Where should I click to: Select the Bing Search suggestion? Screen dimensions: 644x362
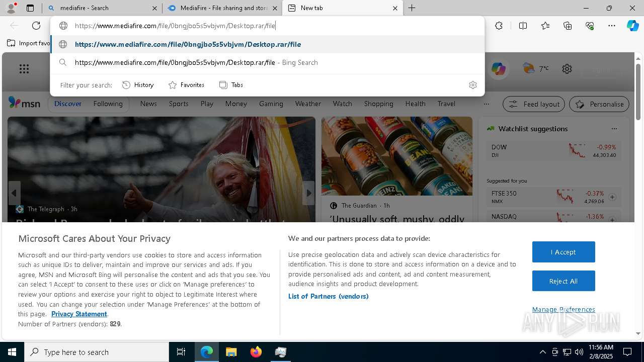click(267, 62)
